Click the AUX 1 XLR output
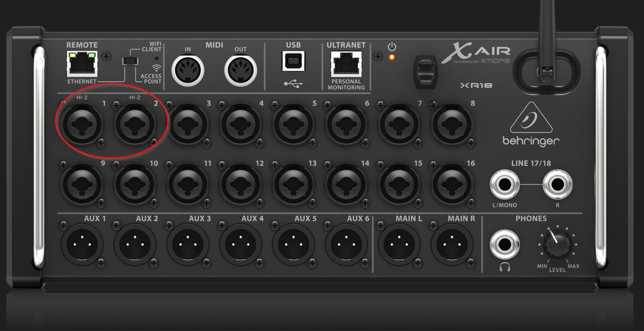The height and width of the screenshot is (331, 644). coord(82,244)
